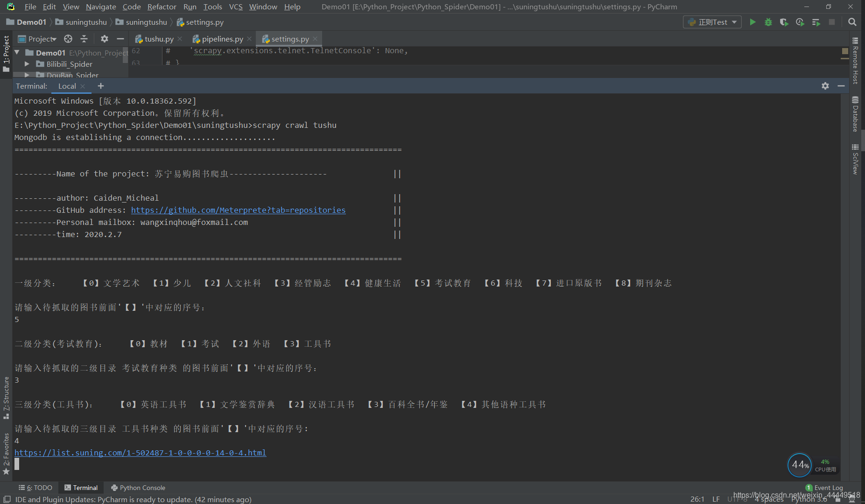Start debugging with the bug icon
Viewport: 865px width, 504px height.
(768, 22)
